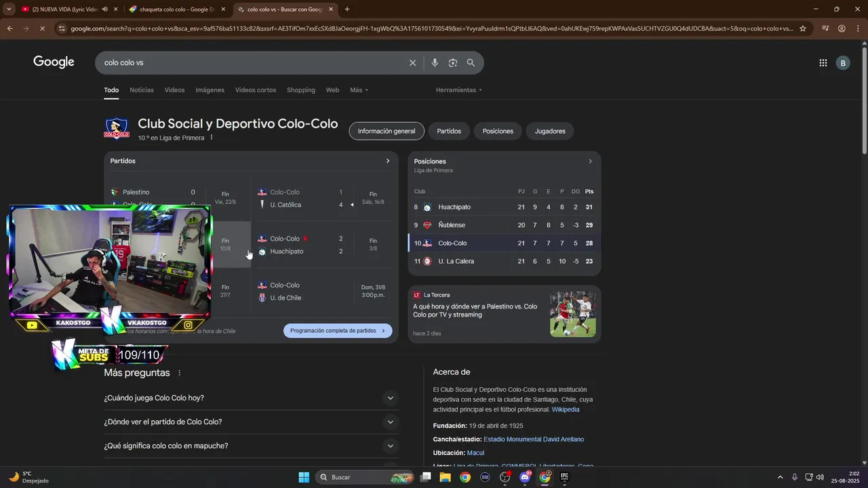Open site information icon in address bar
This screenshot has width=868, height=488.
(62, 28)
